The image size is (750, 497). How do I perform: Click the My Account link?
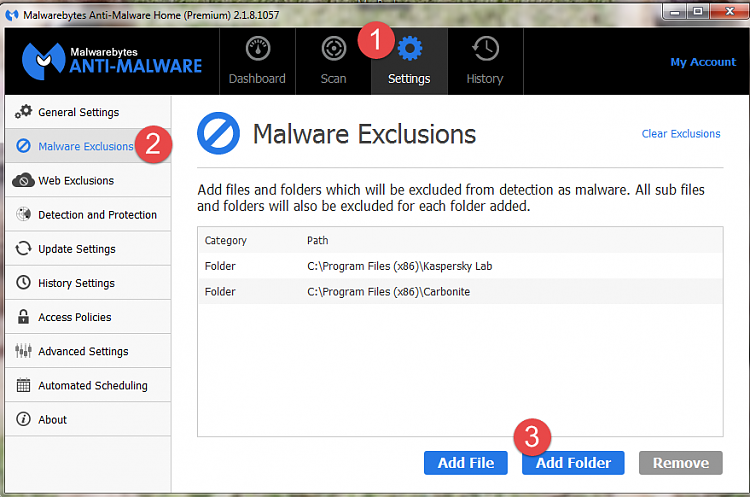coord(703,62)
